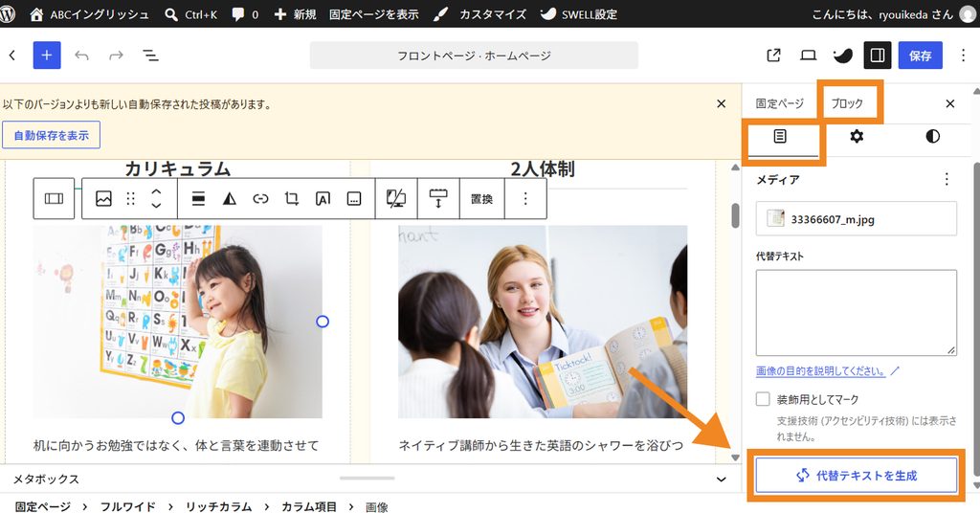
Task: Click the image block type icon
Action: [x=103, y=199]
